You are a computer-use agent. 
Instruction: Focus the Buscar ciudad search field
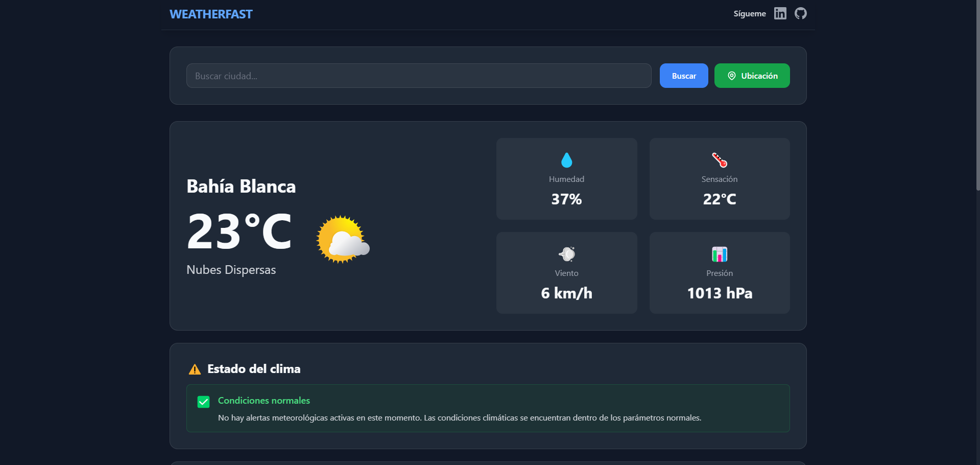[419, 76]
